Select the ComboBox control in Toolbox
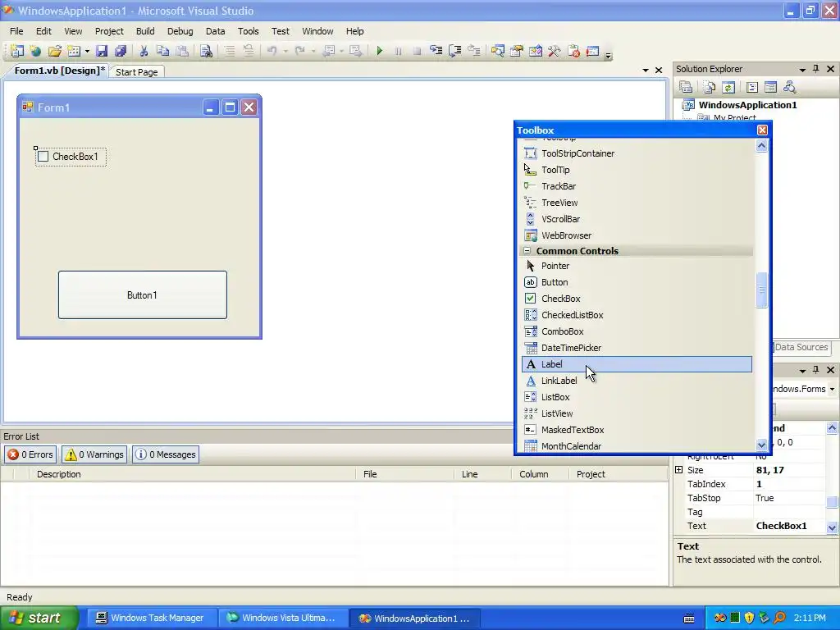 coord(637,331)
